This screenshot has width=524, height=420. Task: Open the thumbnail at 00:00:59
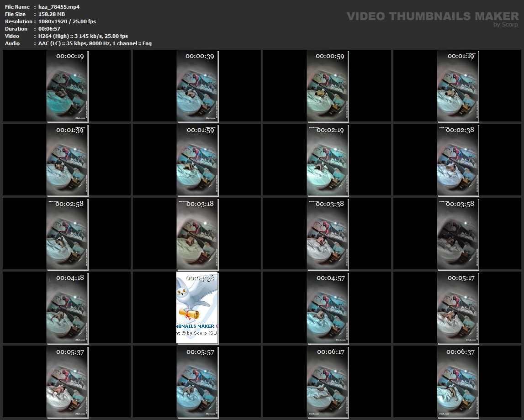pyautogui.click(x=328, y=86)
